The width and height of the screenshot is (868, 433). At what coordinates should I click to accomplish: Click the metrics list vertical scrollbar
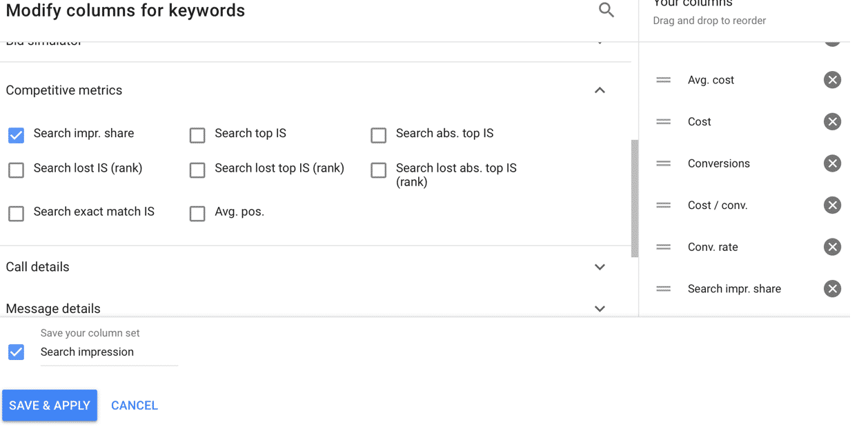tap(635, 199)
